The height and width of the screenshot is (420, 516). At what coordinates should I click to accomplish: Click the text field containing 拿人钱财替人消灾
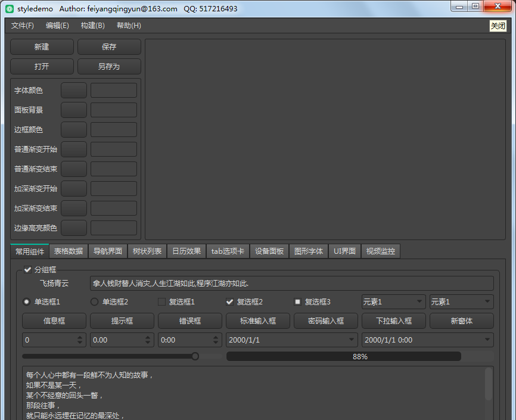[292, 284]
